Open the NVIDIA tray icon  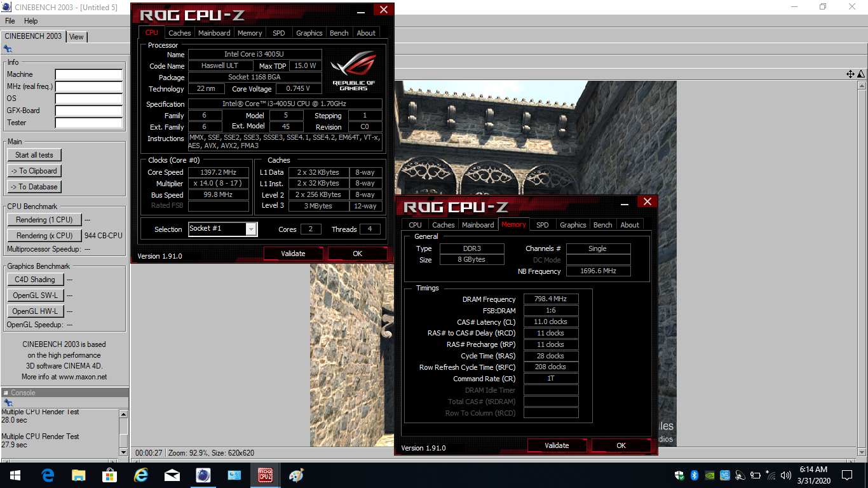pyautogui.click(x=710, y=475)
